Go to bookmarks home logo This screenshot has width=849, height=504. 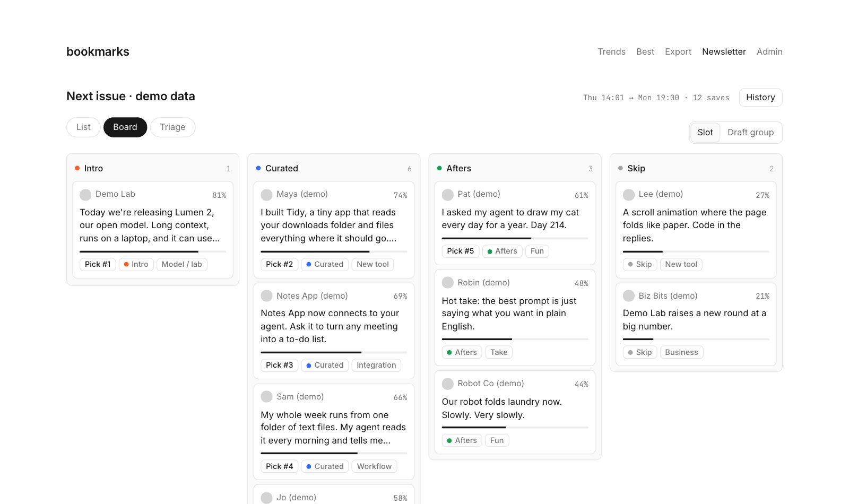pyautogui.click(x=98, y=51)
